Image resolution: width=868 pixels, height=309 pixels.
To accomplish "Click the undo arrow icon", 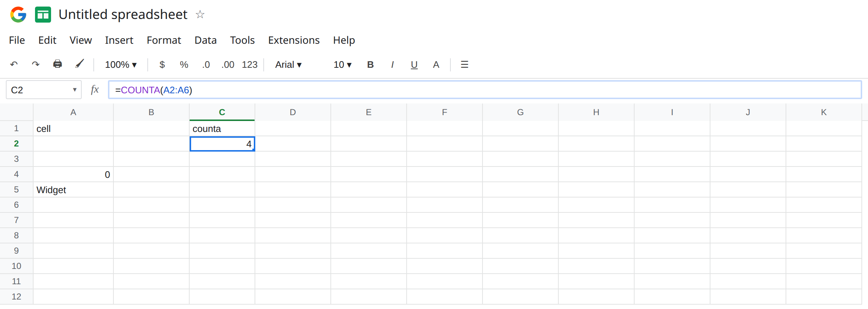I will pos(14,64).
